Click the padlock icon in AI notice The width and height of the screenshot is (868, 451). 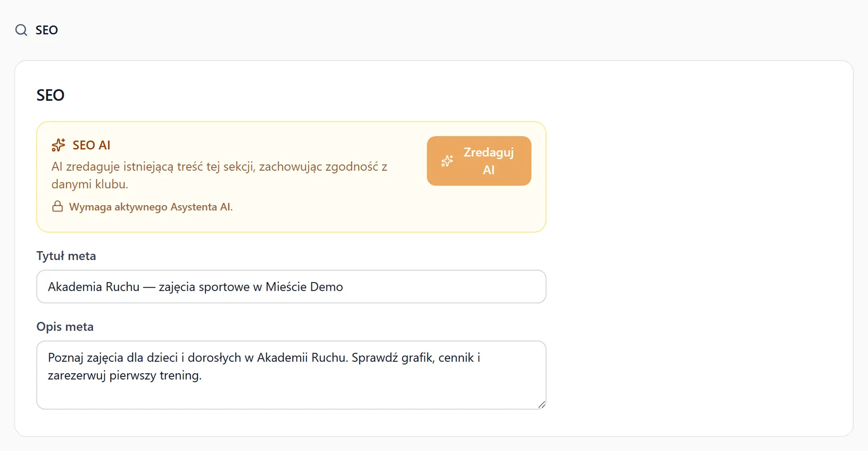(x=57, y=206)
